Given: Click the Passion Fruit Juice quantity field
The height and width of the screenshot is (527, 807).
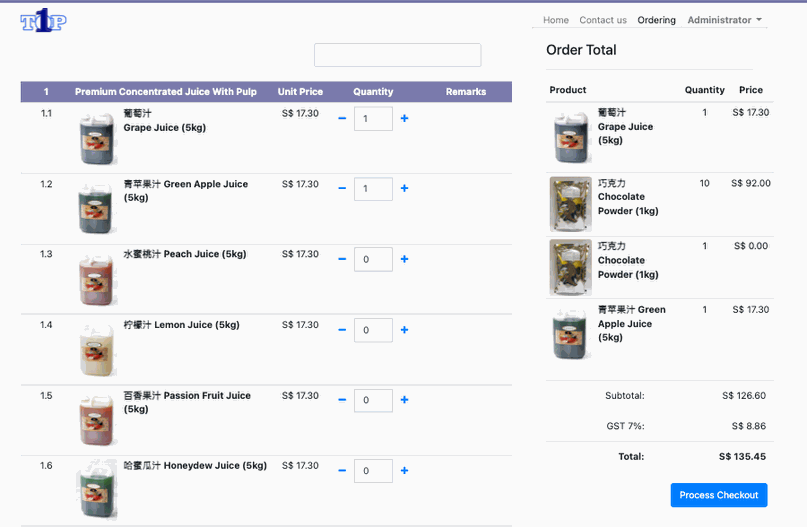Looking at the screenshot, I should click(x=373, y=400).
